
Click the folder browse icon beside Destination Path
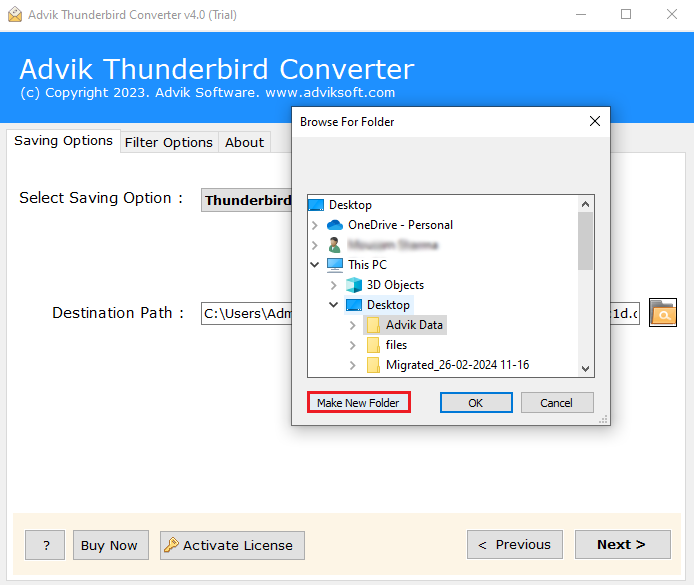(x=663, y=312)
